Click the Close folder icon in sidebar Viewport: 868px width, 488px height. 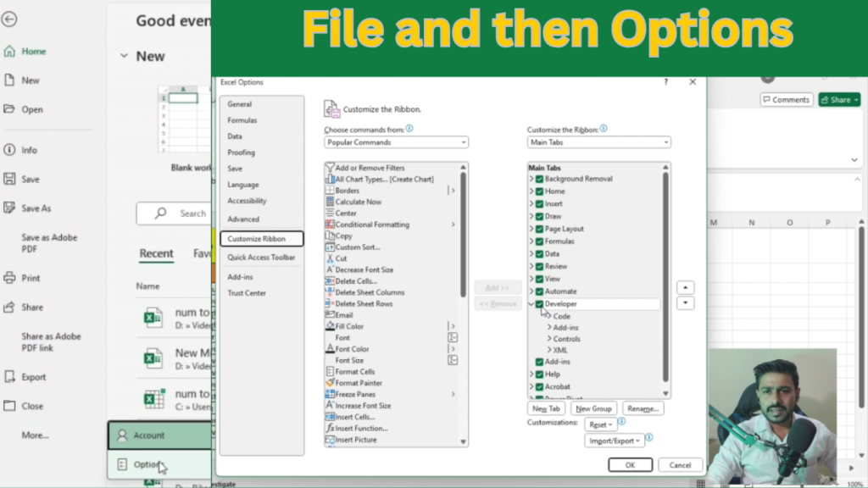tap(9, 406)
